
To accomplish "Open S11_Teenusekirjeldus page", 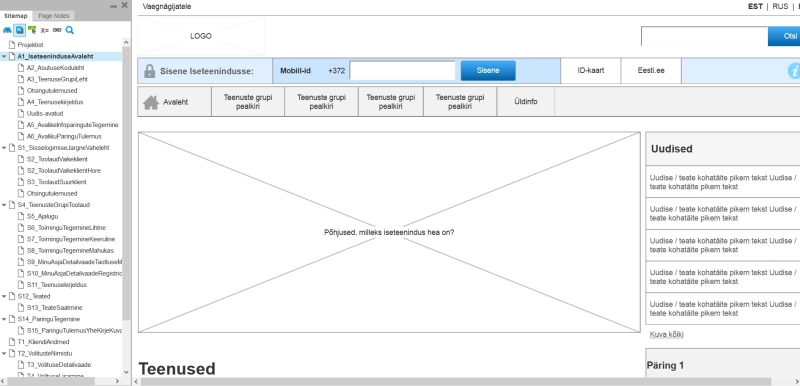I will pyautogui.click(x=57, y=285).
